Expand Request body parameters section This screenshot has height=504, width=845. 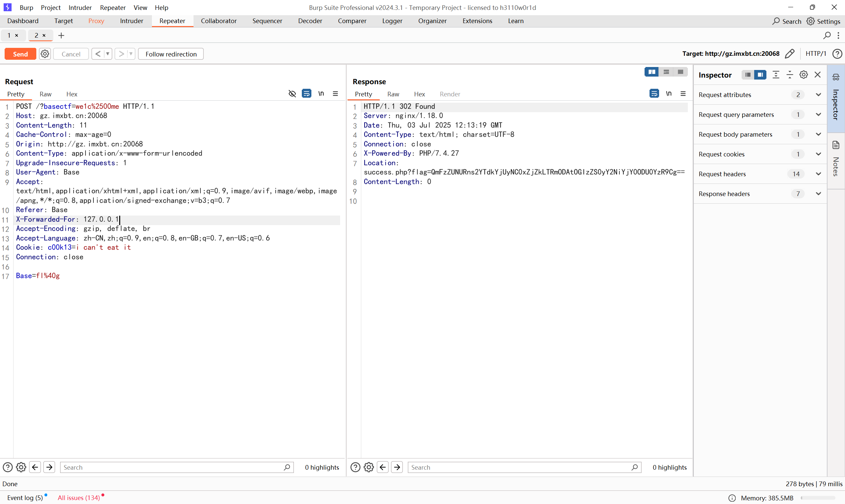tap(760, 134)
